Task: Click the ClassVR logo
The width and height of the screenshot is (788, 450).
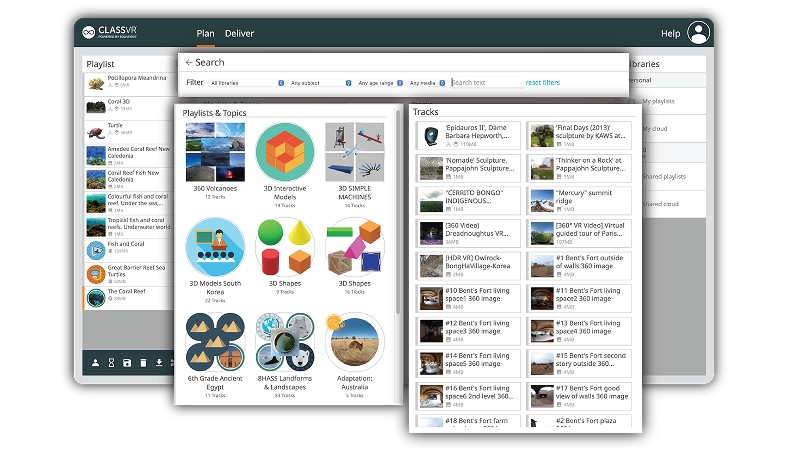Action: (110, 32)
